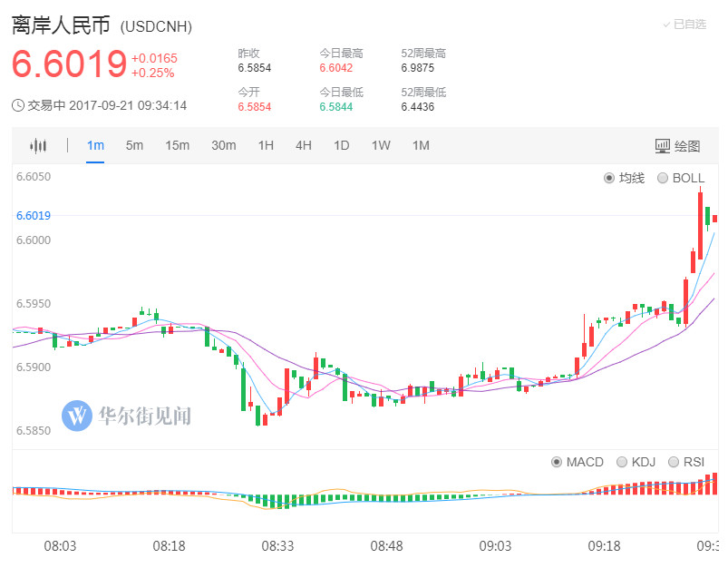The width and height of the screenshot is (728, 568).
Task: Switch chart to 15m interval
Action: (177, 146)
